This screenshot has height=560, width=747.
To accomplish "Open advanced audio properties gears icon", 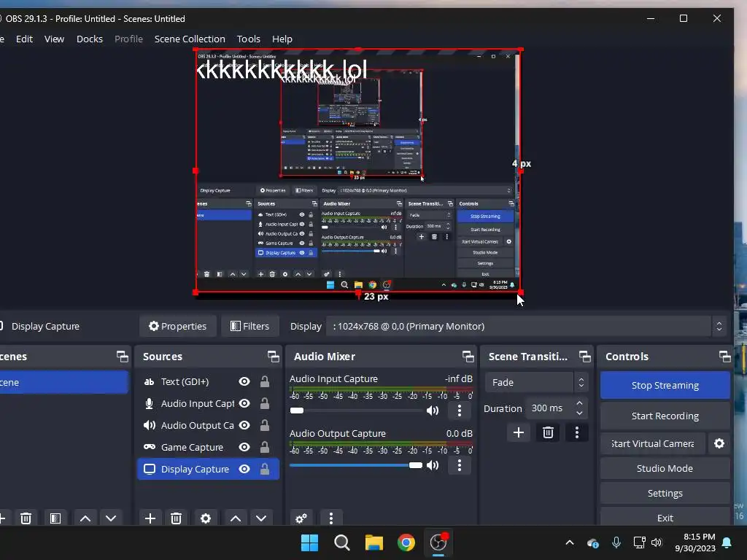I will coord(301,518).
